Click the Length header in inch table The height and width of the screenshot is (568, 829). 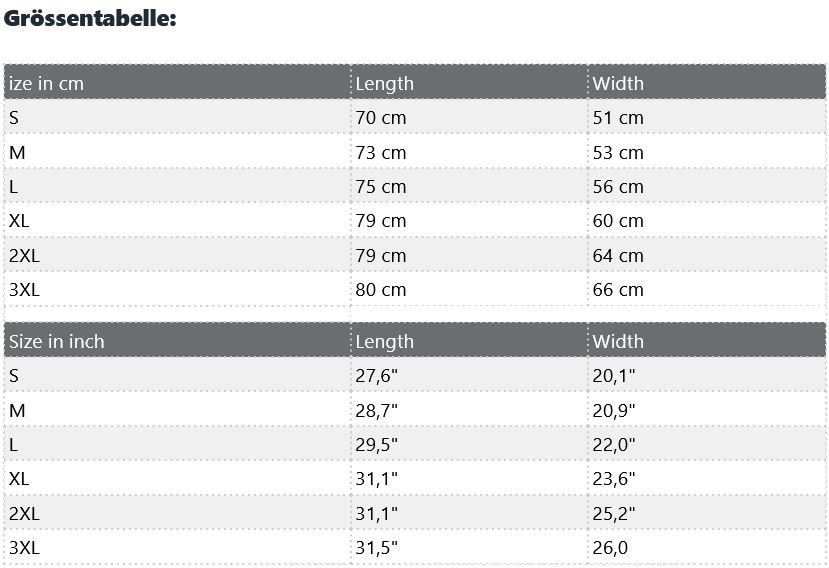384,341
